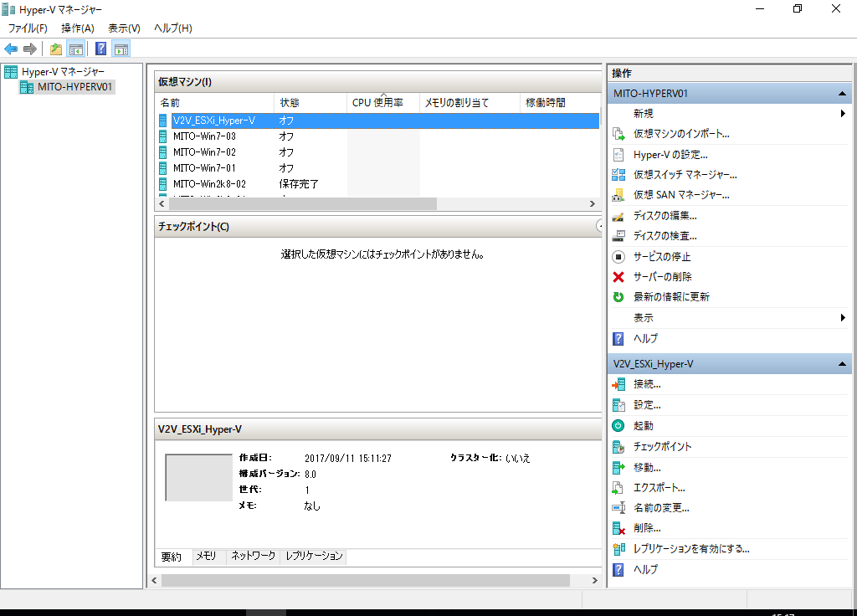Click the エクスポート... action
The width and height of the screenshot is (857, 616).
pos(659,488)
